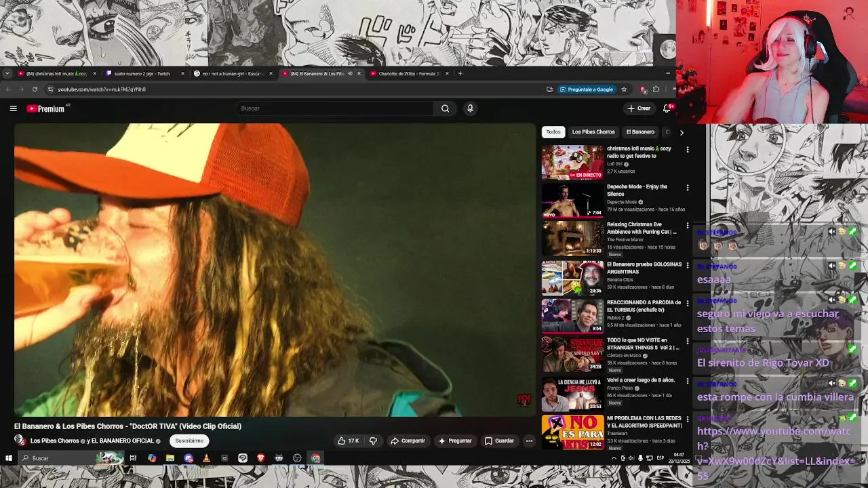Switch to Chrome taskbar icon
This screenshot has width=868, height=488.
tap(315, 458)
